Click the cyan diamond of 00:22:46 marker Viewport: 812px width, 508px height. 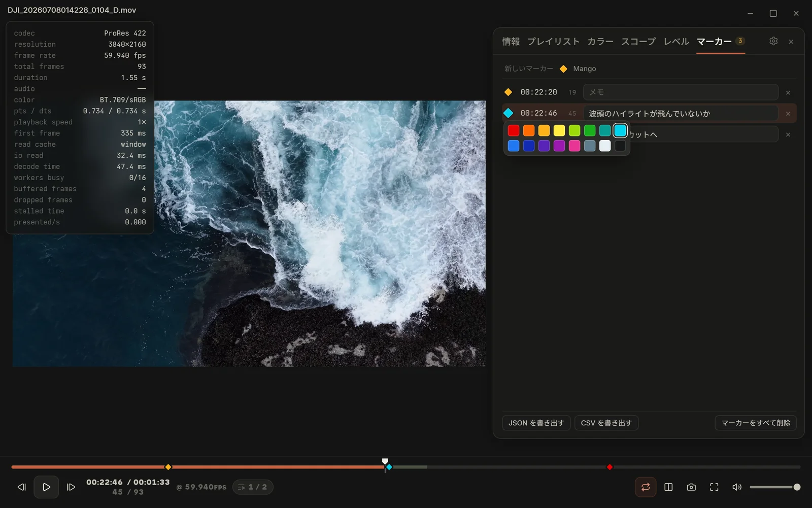click(x=509, y=113)
